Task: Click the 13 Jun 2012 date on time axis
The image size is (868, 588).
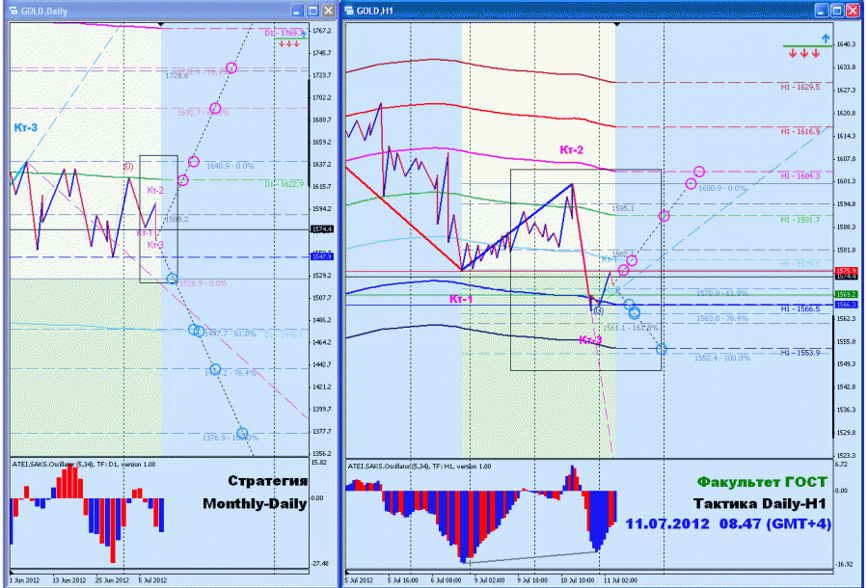Action: point(69,580)
